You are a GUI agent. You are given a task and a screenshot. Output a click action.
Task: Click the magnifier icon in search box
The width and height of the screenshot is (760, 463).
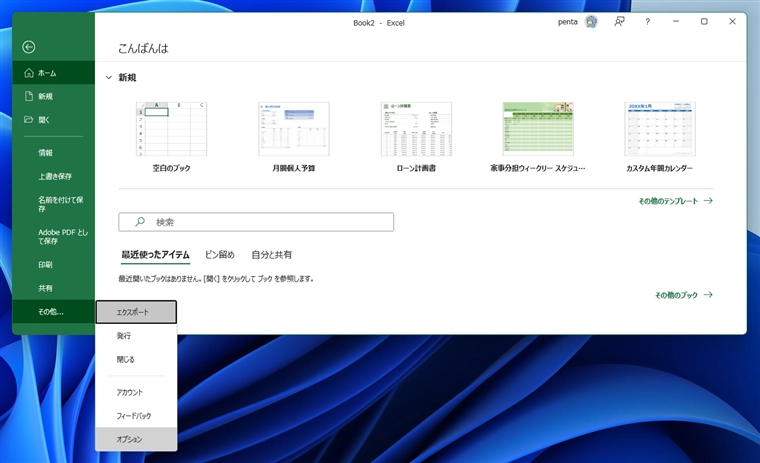[x=140, y=222]
